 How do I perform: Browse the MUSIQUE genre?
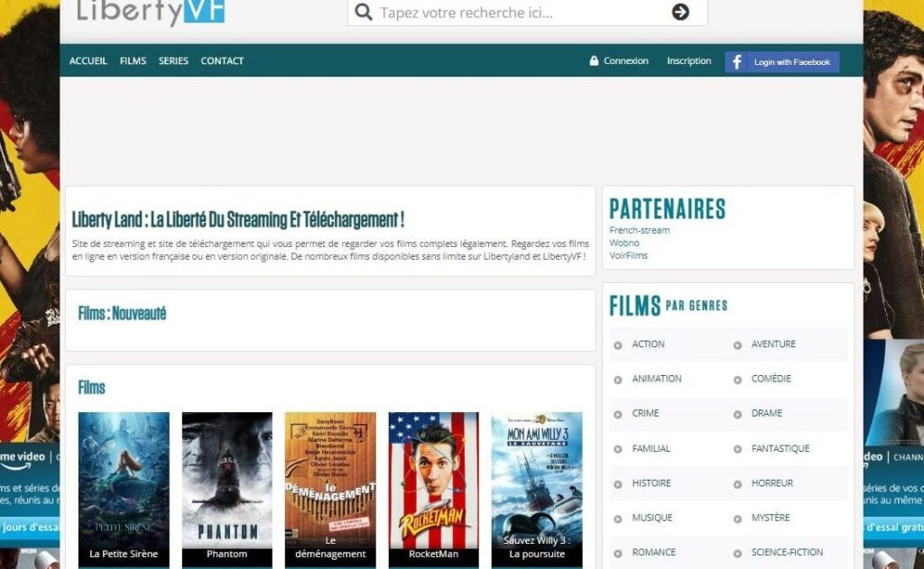651,518
